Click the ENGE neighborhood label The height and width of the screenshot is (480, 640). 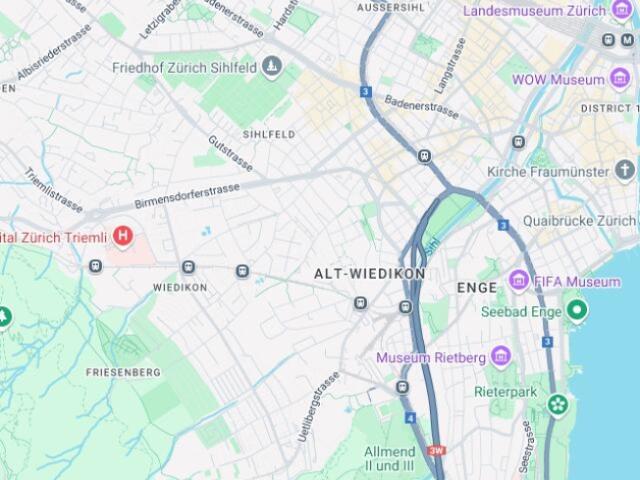point(477,288)
